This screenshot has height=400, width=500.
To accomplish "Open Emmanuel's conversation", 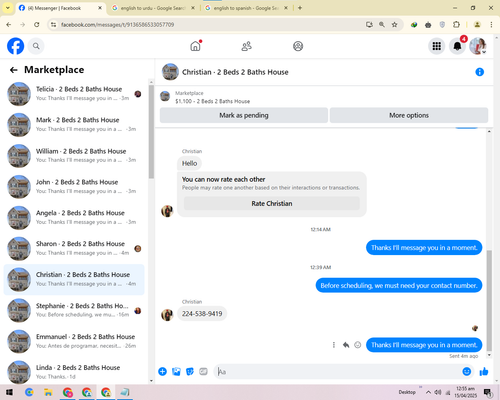I will (x=74, y=341).
